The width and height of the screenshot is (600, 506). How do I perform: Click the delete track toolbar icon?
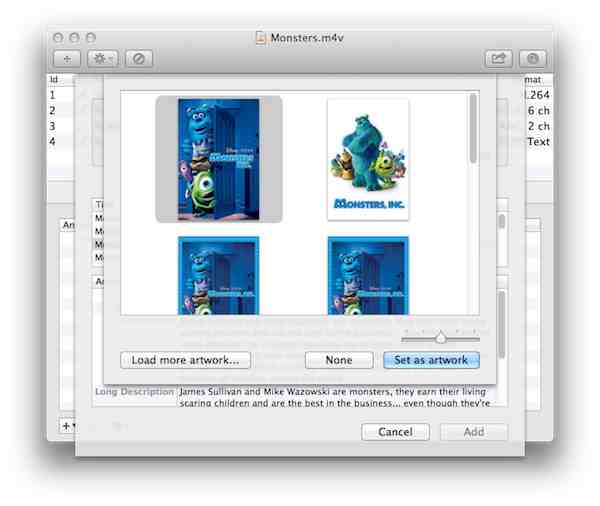click(x=139, y=59)
